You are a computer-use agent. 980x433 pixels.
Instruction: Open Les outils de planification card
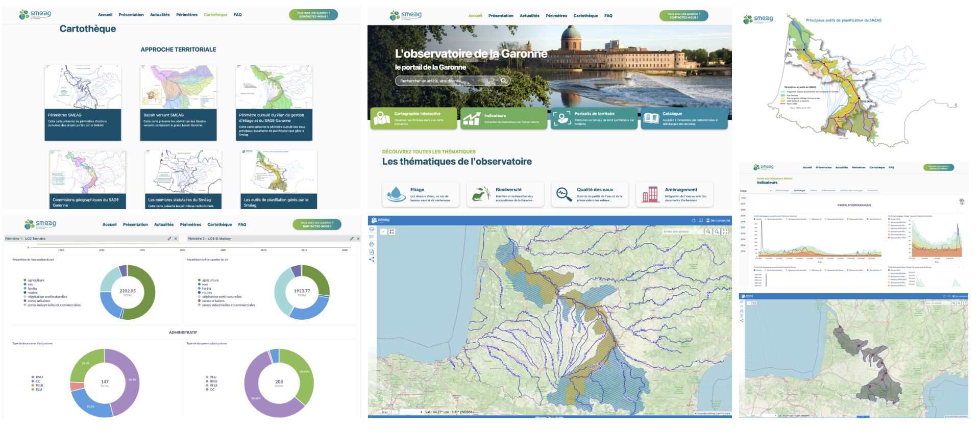click(279, 180)
